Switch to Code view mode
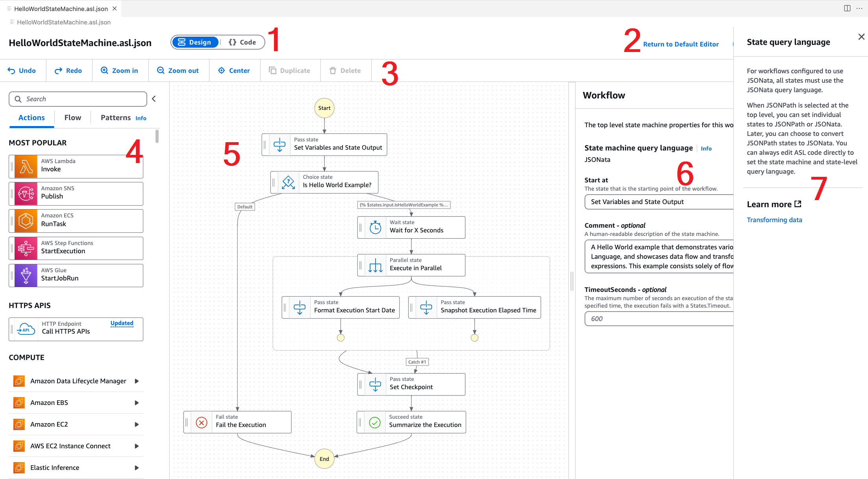This screenshot has width=868, height=479. tap(242, 42)
